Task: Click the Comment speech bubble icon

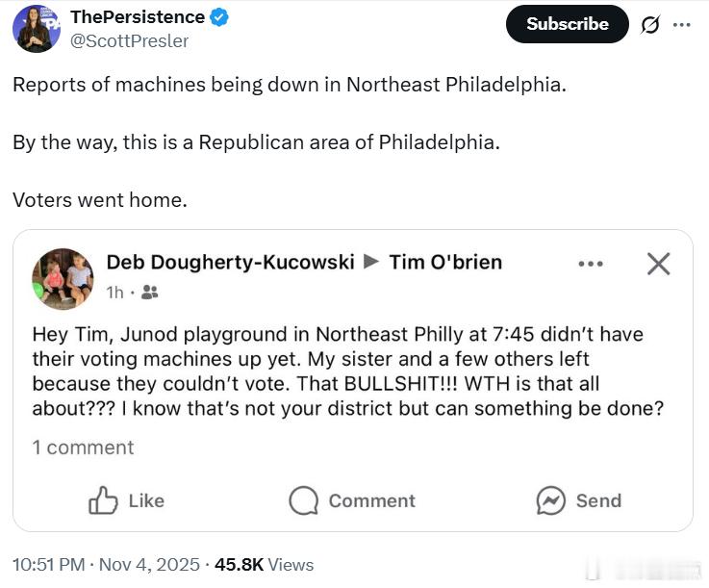Action: pyautogui.click(x=304, y=500)
